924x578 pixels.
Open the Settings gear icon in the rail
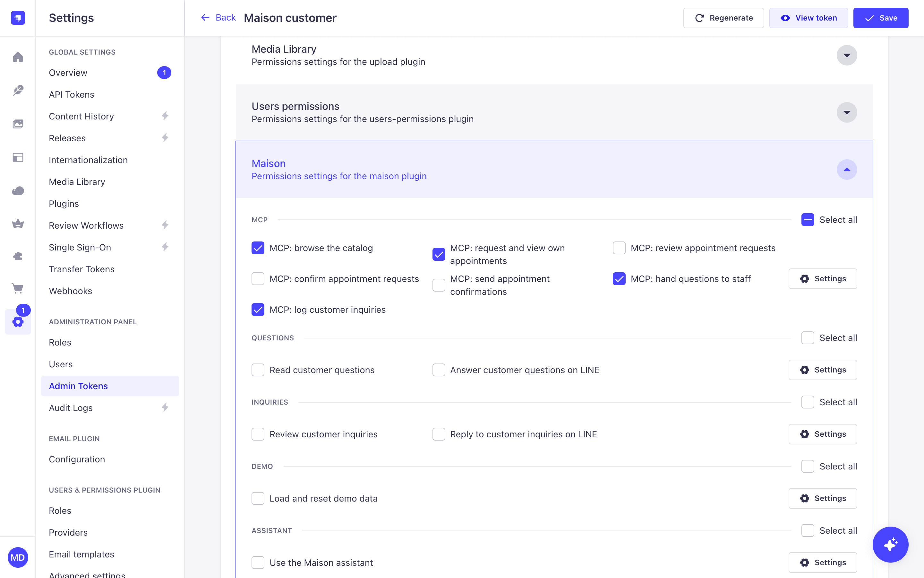(18, 321)
